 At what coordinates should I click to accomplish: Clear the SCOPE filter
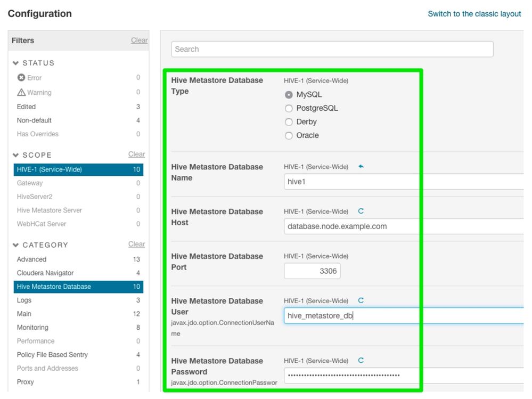click(136, 154)
